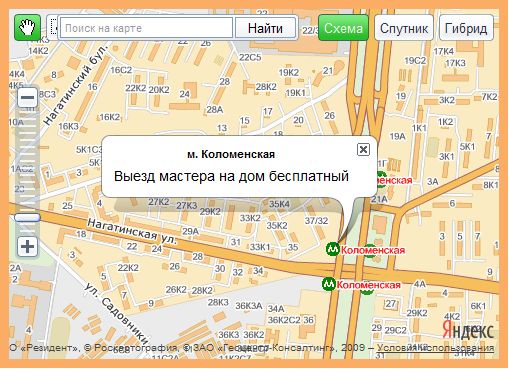
Task: Click house number 5К1
Action: point(467,146)
